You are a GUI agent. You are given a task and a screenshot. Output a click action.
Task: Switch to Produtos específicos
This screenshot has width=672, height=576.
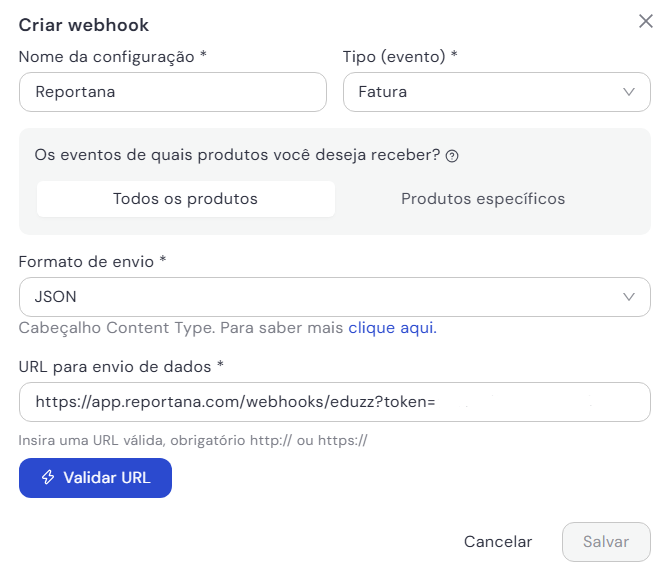coord(483,199)
